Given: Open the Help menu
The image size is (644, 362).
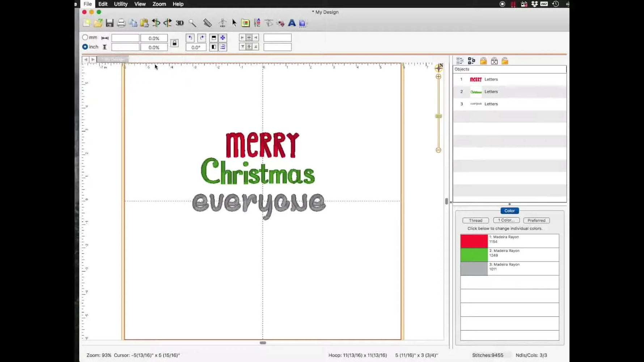Looking at the screenshot, I should click(178, 4).
